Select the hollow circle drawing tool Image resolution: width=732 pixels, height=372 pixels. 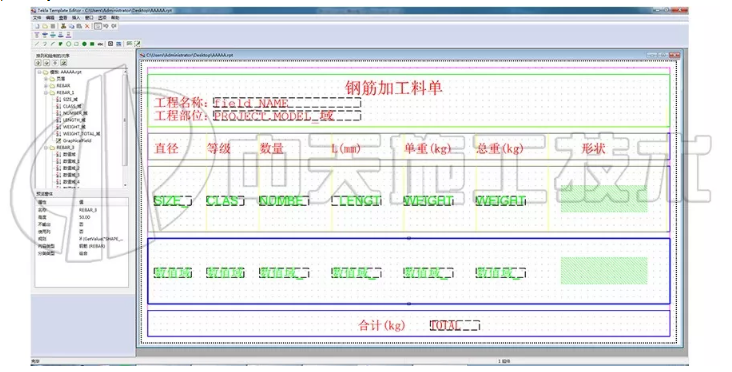tap(69, 44)
